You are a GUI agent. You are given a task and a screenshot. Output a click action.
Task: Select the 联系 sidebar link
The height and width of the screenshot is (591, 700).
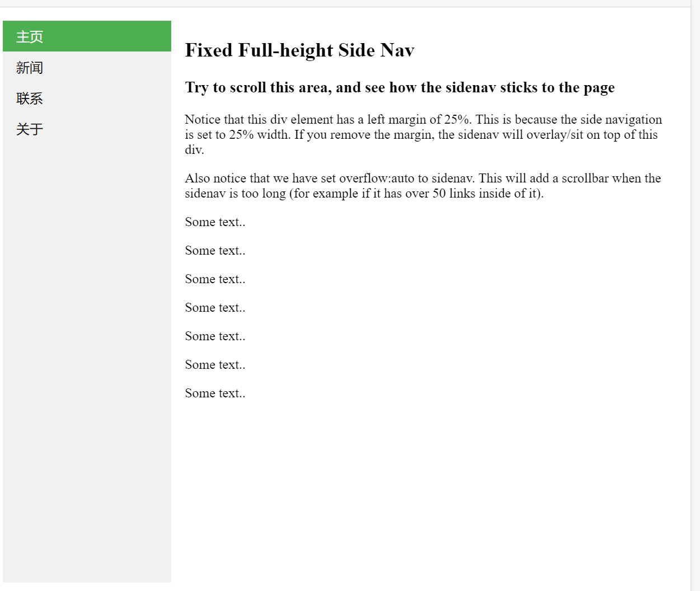point(30,98)
